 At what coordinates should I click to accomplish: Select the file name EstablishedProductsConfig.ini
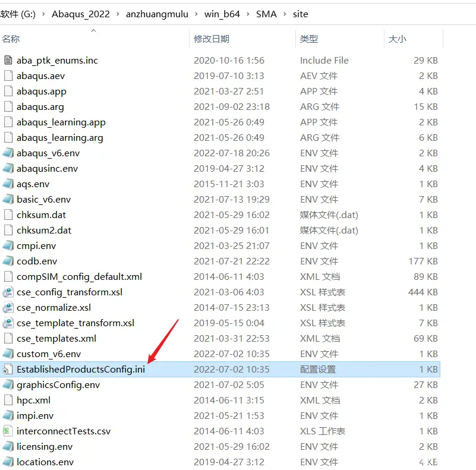point(81,369)
